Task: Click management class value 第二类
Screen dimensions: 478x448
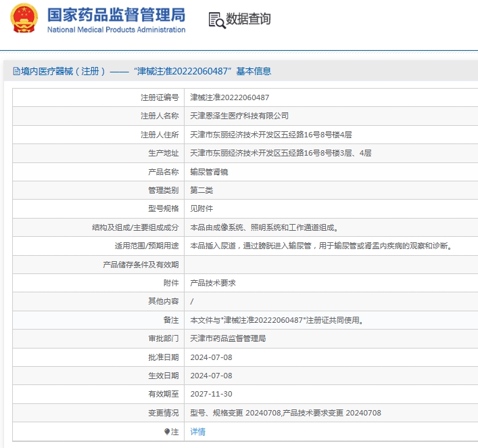Action: (x=201, y=190)
